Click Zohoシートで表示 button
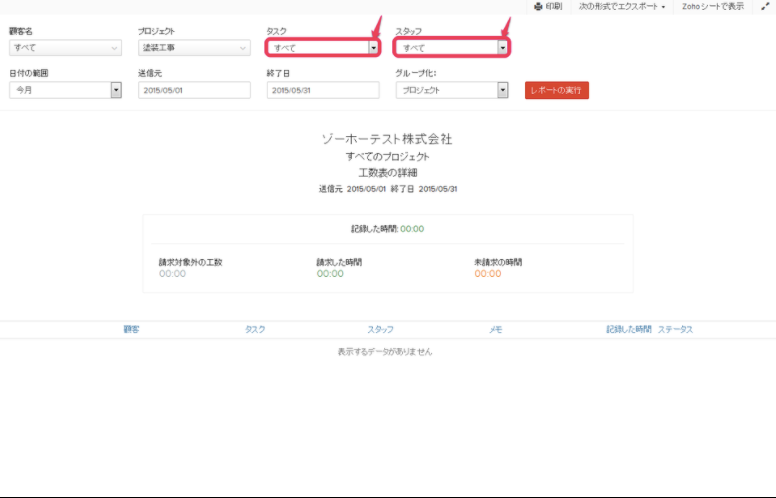This screenshot has height=498, width=776. [713, 6]
